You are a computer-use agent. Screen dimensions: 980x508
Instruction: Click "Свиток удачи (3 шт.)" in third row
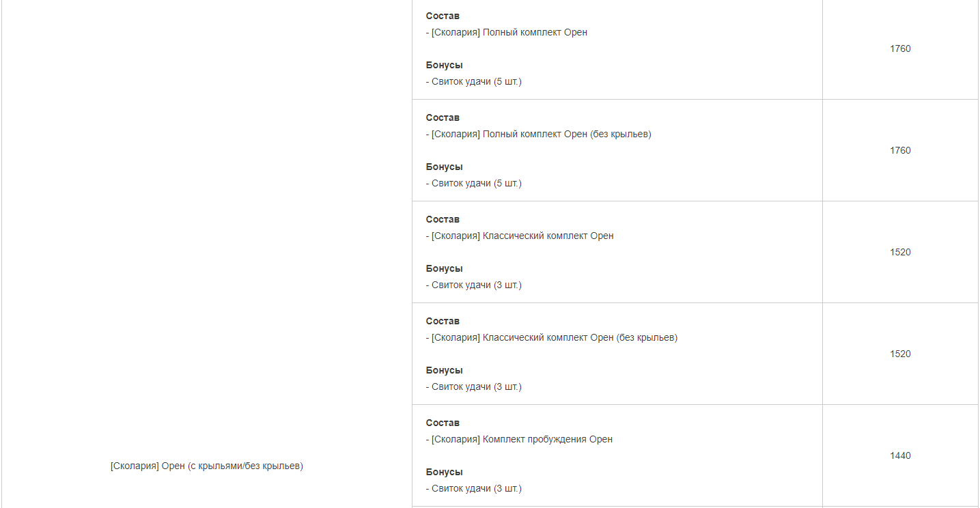pyautogui.click(x=477, y=285)
